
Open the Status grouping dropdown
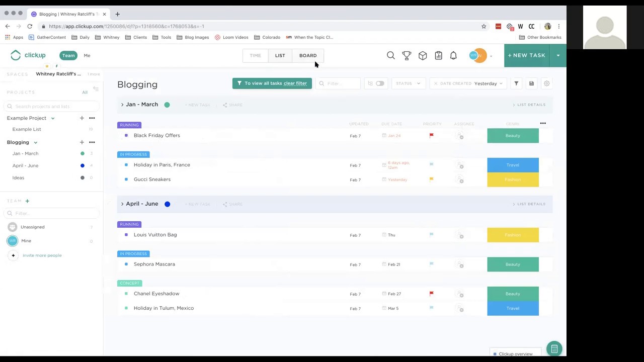tap(408, 83)
